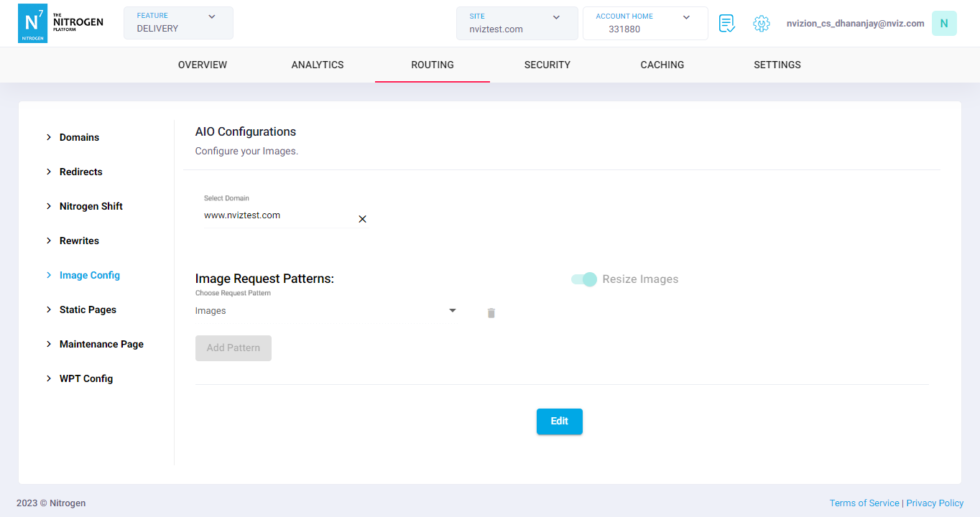Image resolution: width=980 pixels, height=517 pixels.
Task: Open the Privacy Policy link
Action: point(935,503)
